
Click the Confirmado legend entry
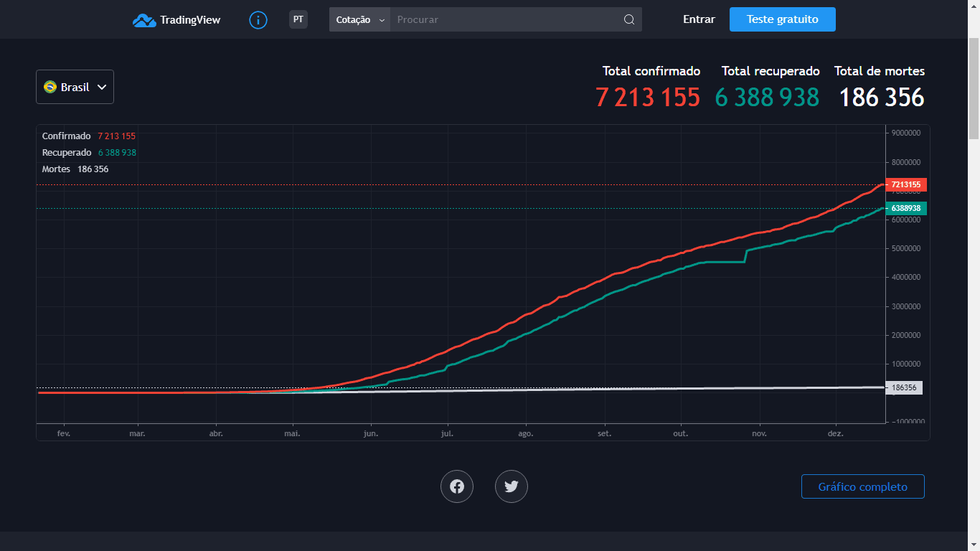coord(67,136)
